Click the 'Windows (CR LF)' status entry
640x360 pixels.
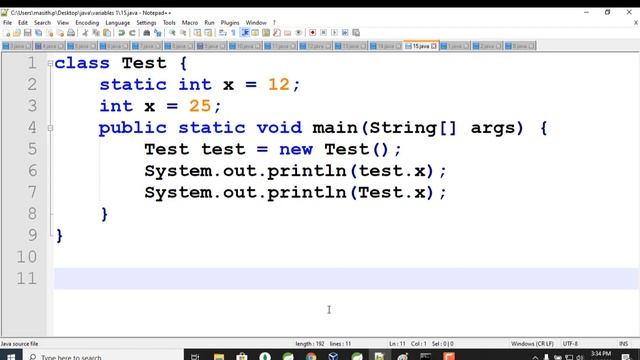click(532, 344)
